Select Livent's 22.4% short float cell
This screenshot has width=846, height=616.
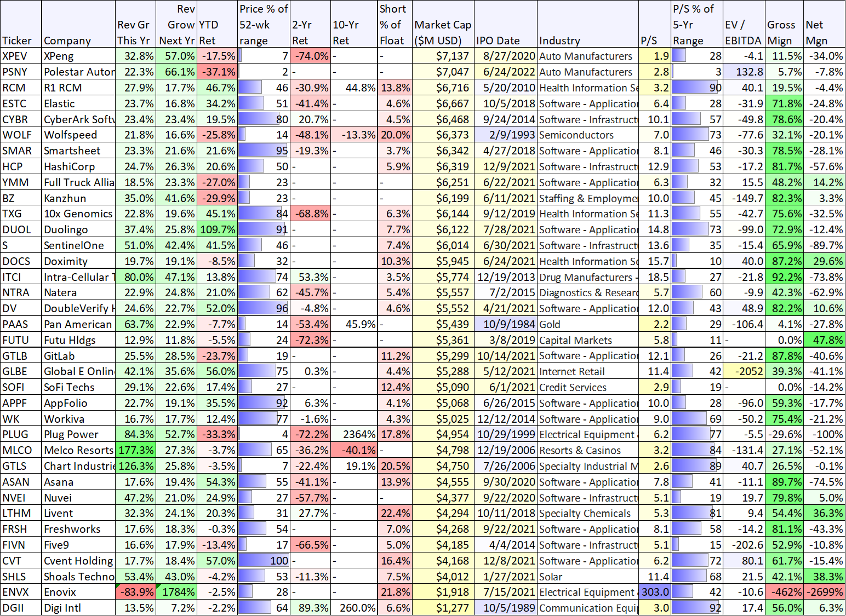[x=395, y=514]
